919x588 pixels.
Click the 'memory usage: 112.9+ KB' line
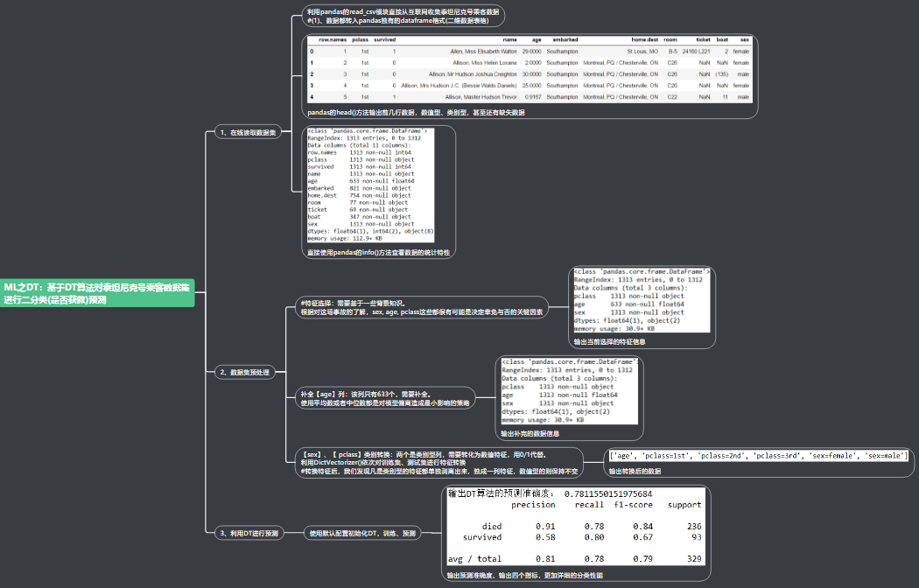(345, 238)
